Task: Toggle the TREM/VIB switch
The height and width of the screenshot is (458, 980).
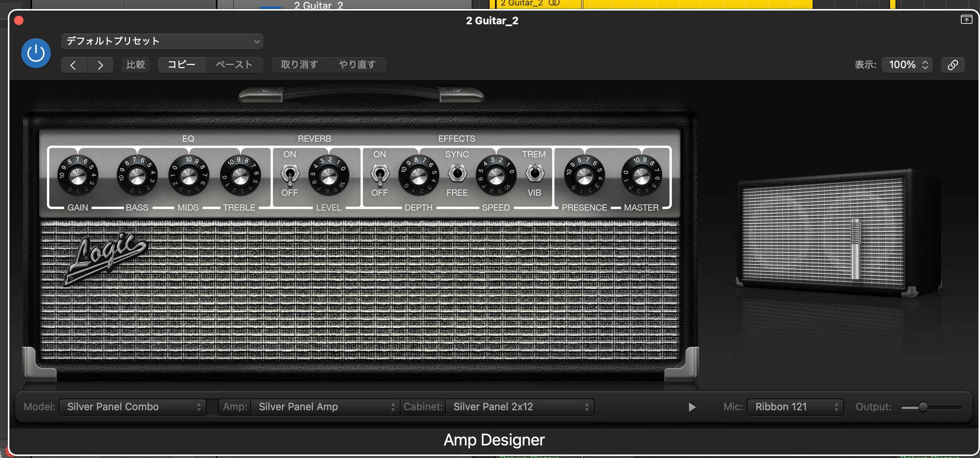Action: point(535,173)
